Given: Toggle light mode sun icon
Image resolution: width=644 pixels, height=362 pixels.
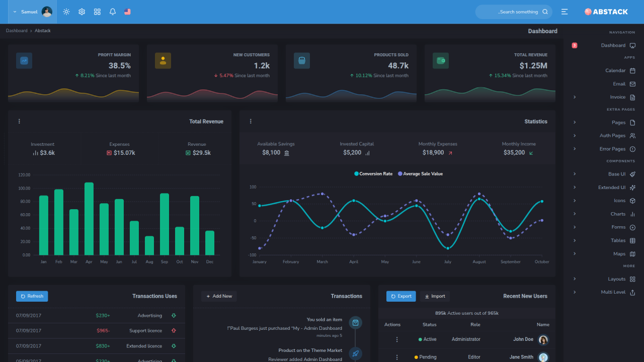Looking at the screenshot, I should coord(66,12).
